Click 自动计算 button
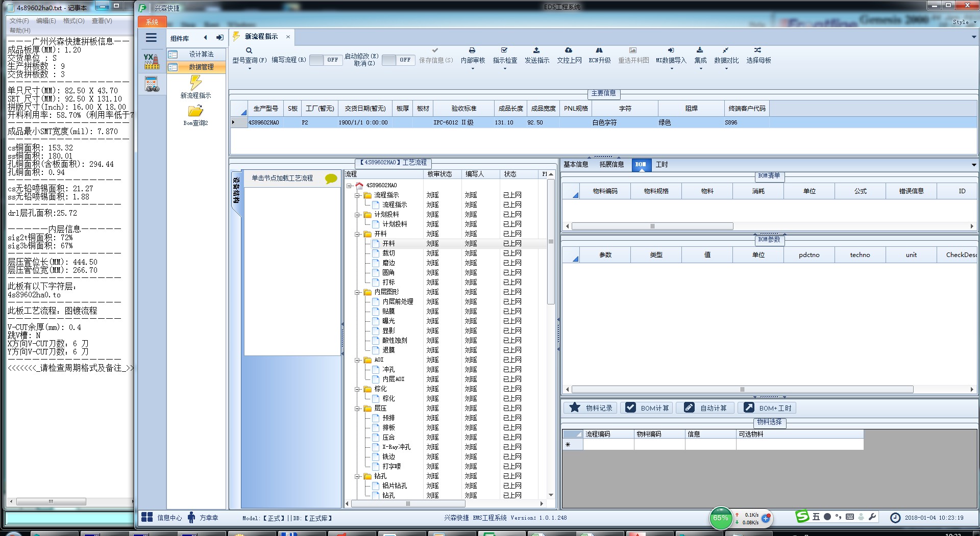 point(706,407)
